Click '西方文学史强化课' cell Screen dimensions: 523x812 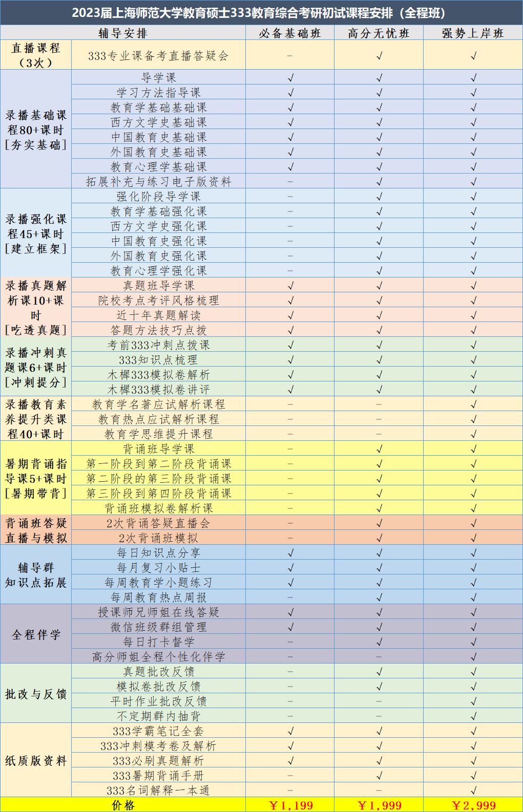[158, 226]
